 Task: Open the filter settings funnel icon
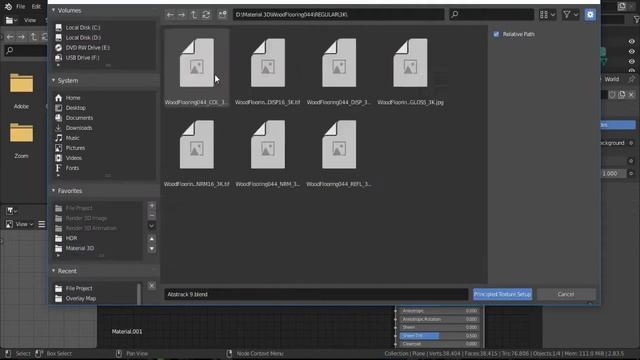567,15
